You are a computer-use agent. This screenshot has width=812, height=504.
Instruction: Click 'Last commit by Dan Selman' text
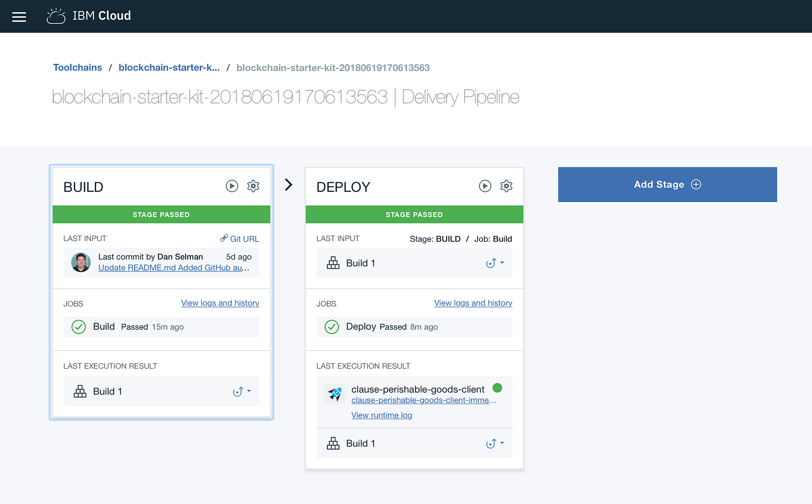(151, 257)
